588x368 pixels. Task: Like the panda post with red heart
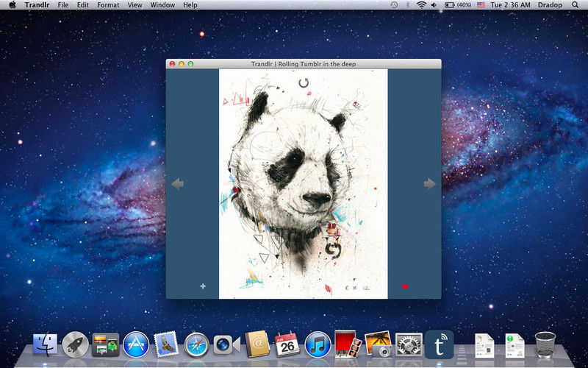[x=405, y=286]
